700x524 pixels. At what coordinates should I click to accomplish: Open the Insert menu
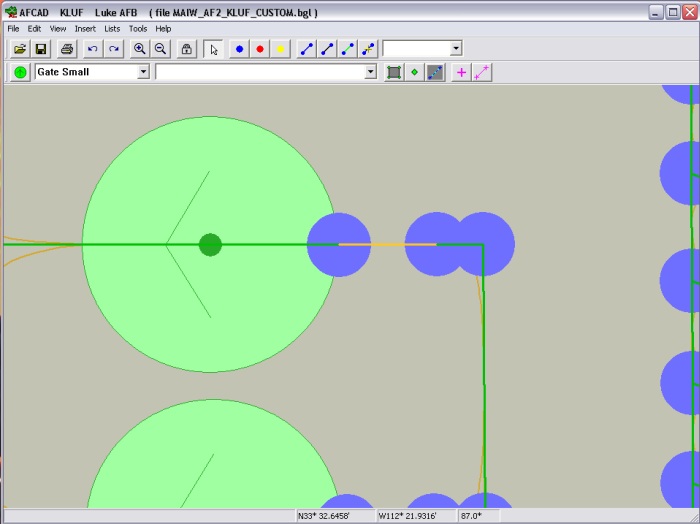click(85, 29)
